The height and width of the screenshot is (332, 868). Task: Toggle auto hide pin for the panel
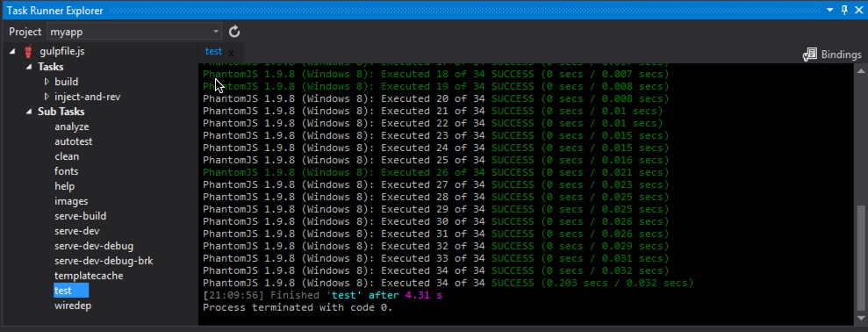click(844, 10)
